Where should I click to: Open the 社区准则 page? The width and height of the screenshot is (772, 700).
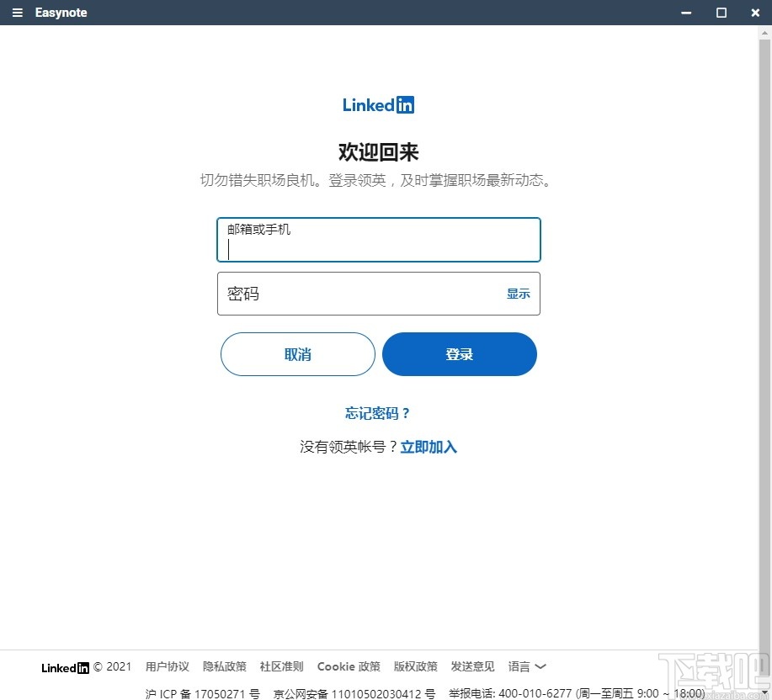coord(281,666)
